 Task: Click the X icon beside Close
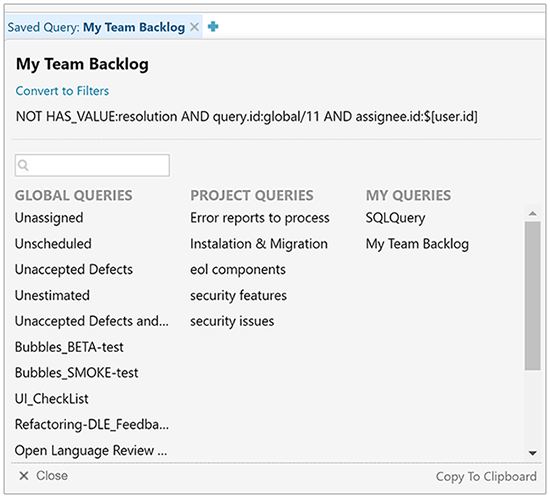pos(24,476)
